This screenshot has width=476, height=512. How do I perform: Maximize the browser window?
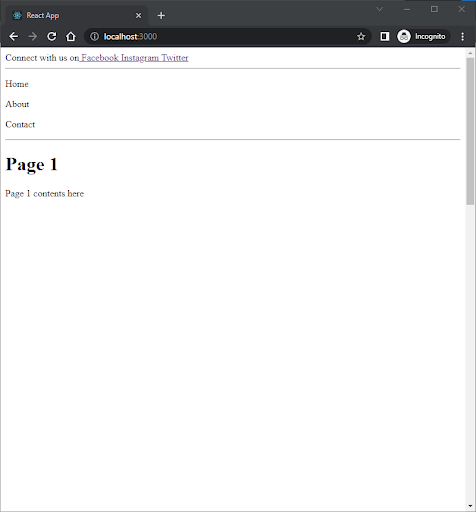[x=434, y=9]
